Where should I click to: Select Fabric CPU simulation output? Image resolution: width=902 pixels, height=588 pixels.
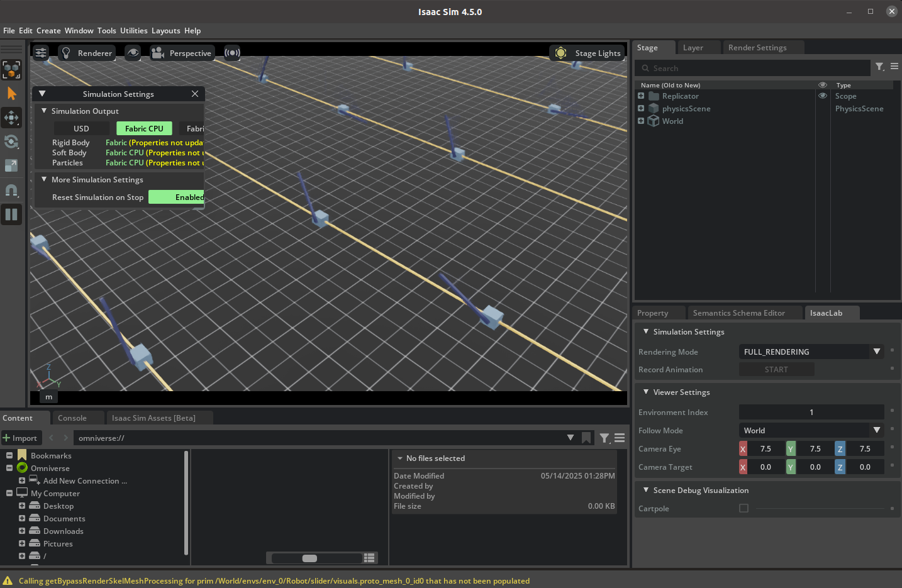[x=144, y=128]
